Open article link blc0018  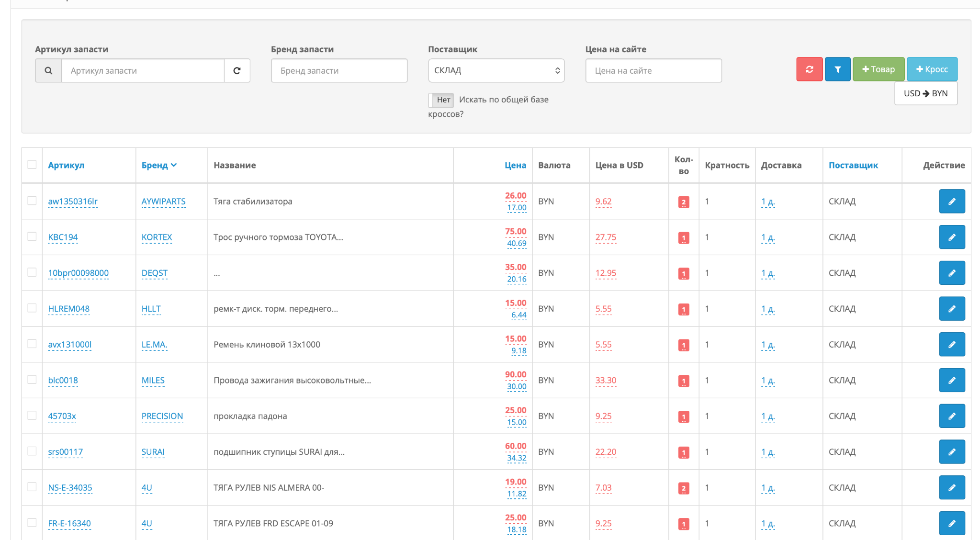[x=63, y=381]
